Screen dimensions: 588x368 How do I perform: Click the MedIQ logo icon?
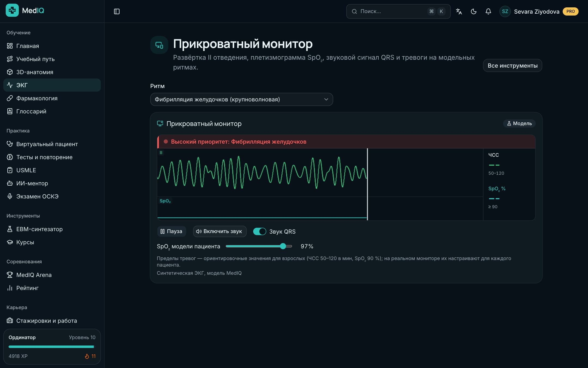pyautogui.click(x=12, y=11)
